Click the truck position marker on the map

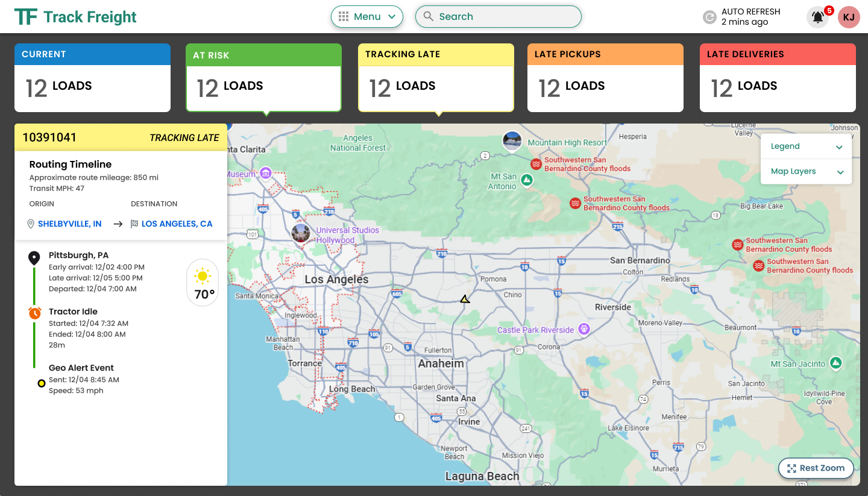coord(464,298)
